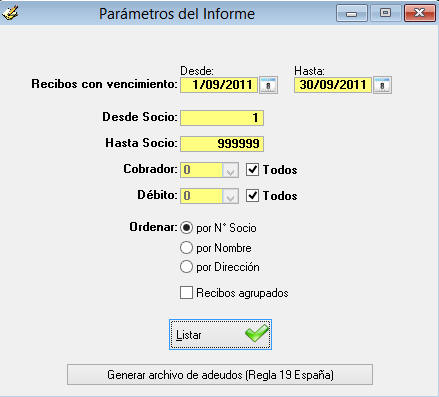The height and width of the screenshot is (397, 439).
Task: Click the Recibos con vencimiento label
Action: [104, 84]
